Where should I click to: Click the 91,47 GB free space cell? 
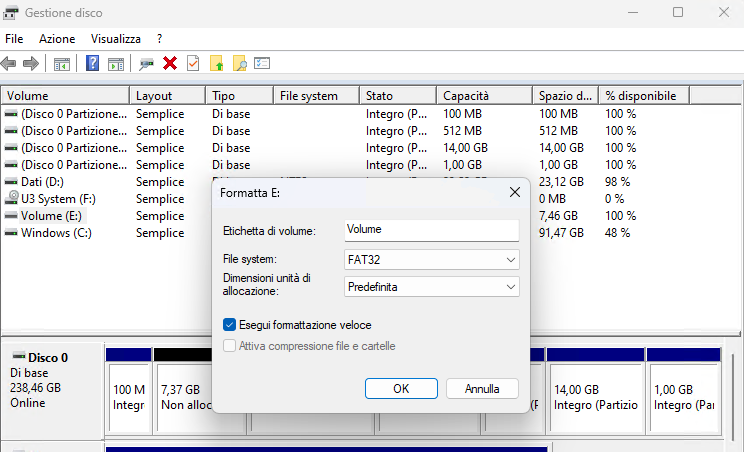point(561,233)
